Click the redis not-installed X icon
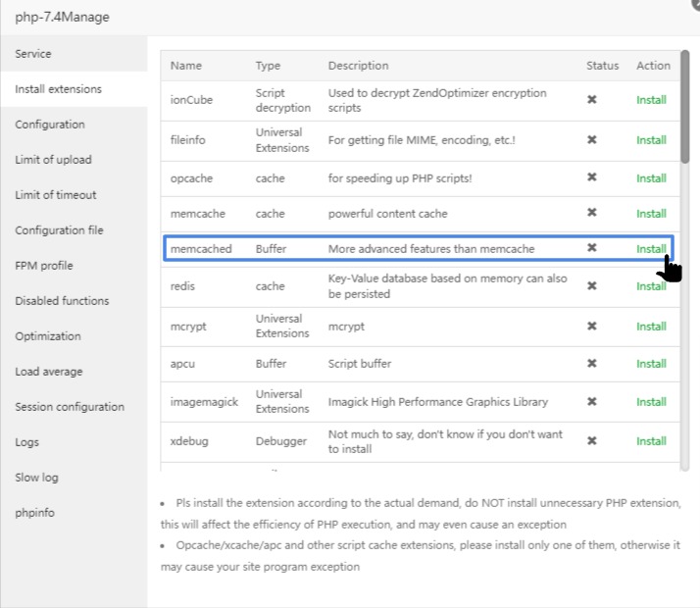The image size is (700, 608). coord(591,285)
